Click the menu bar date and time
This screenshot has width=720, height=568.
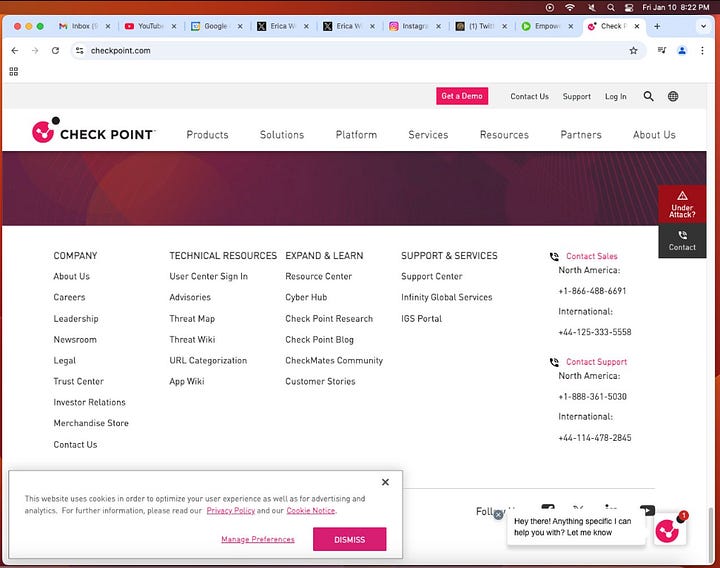pyautogui.click(x=675, y=7)
